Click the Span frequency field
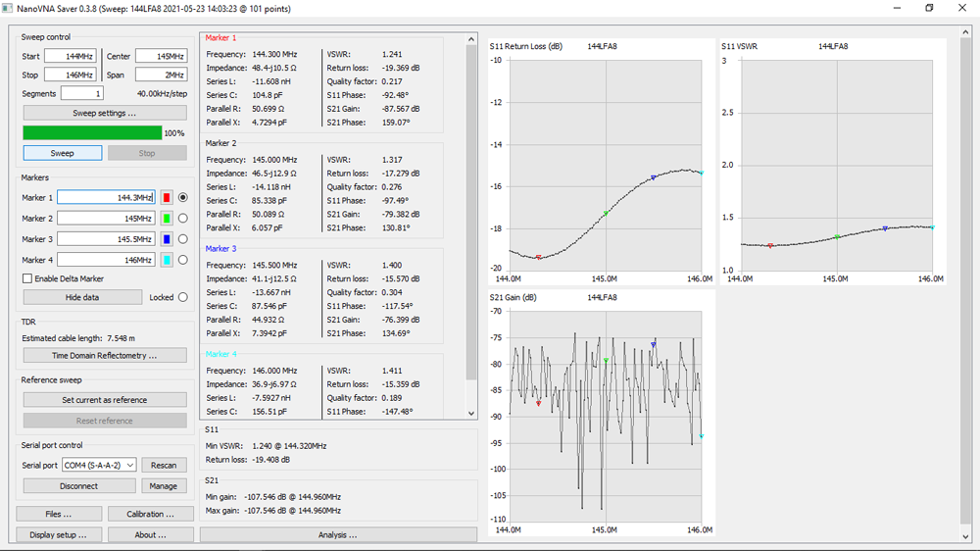The height and width of the screenshot is (551, 980). click(162, 75)
